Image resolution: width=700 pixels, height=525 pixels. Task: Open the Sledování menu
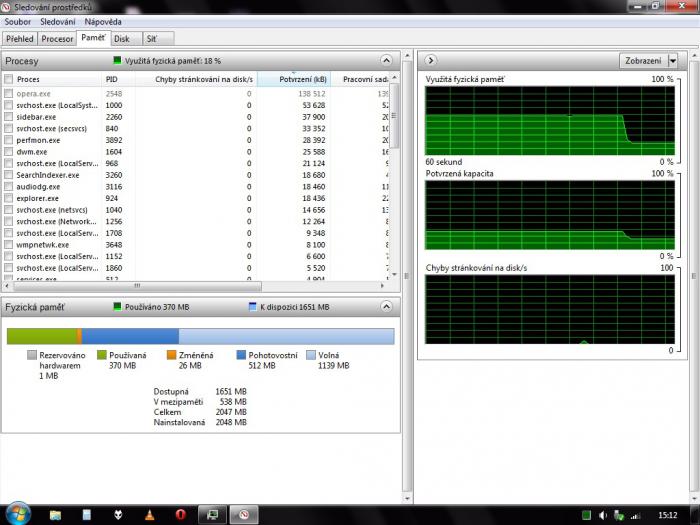(58, 21)
